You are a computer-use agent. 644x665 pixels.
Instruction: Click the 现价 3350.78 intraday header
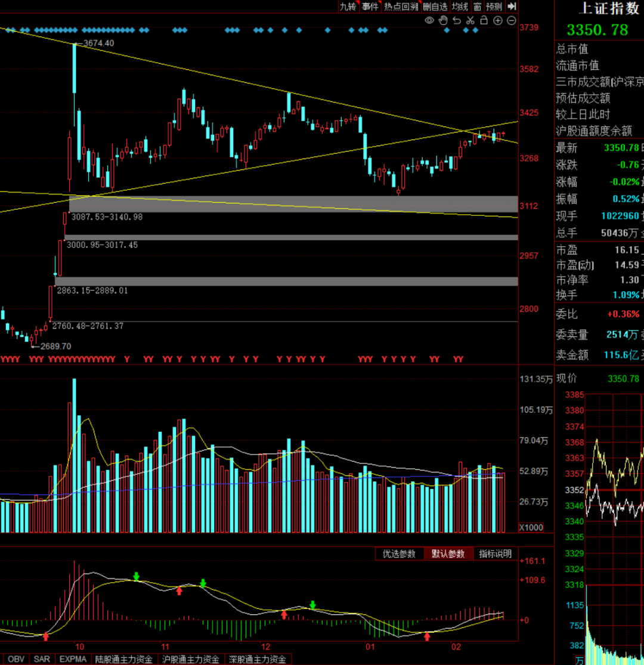click(x=598, y=378)
